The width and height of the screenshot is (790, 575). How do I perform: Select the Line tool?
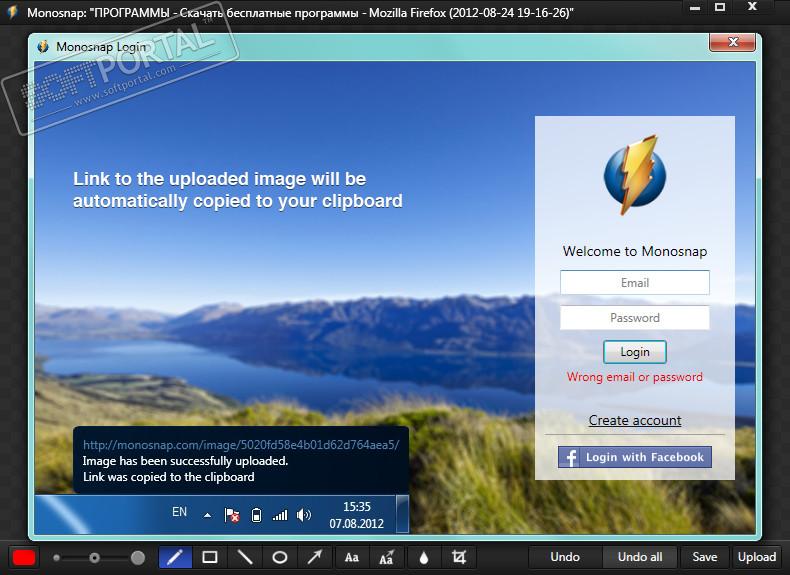(245, 557)
